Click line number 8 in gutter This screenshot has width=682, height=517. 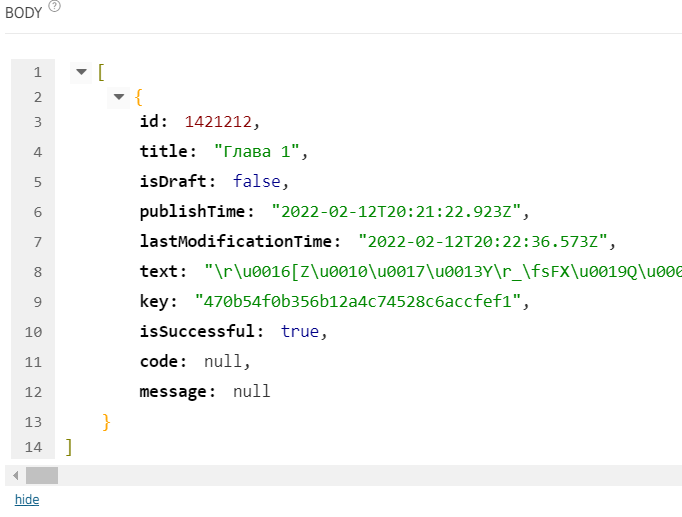(x=37, y=271)
